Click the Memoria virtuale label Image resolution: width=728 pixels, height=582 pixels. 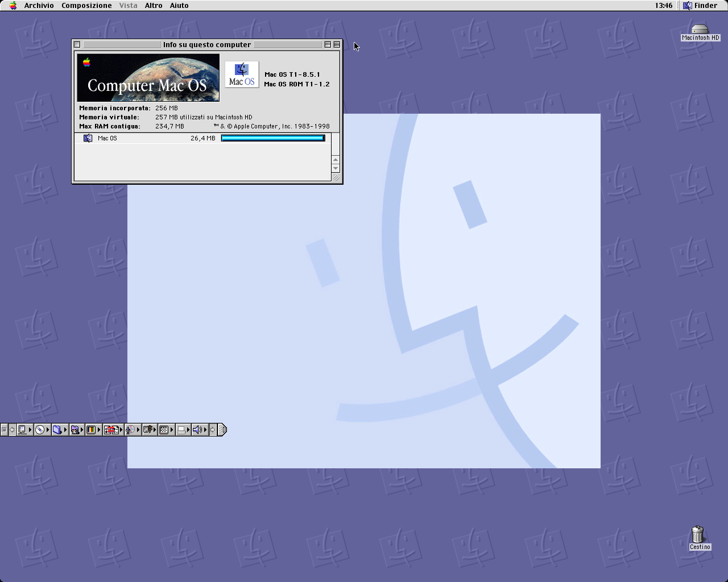[109, 117]
